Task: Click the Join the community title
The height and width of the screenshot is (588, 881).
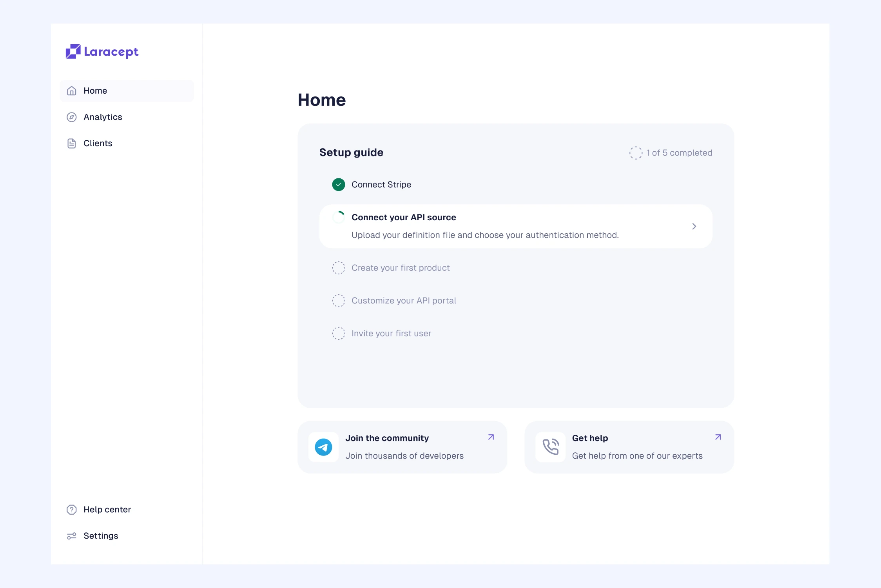Action: point(387,438)
